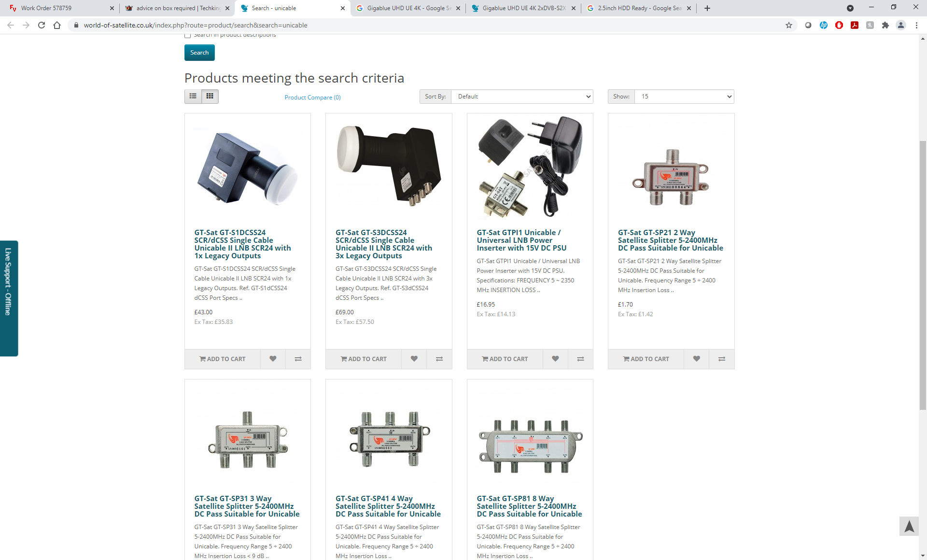Open the Sort By dropdown

pos(522,97)
